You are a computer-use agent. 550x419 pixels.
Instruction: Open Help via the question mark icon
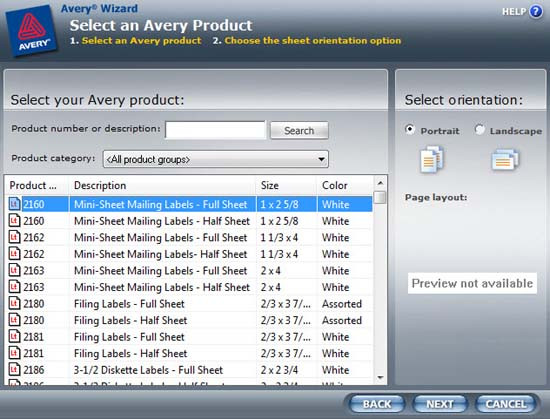(x=536, y=12)
